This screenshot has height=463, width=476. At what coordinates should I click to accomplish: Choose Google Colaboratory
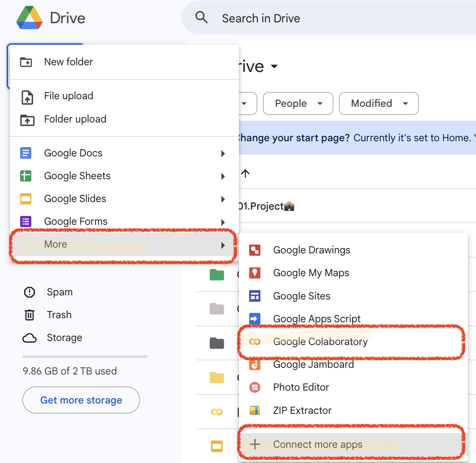(353, 342)
